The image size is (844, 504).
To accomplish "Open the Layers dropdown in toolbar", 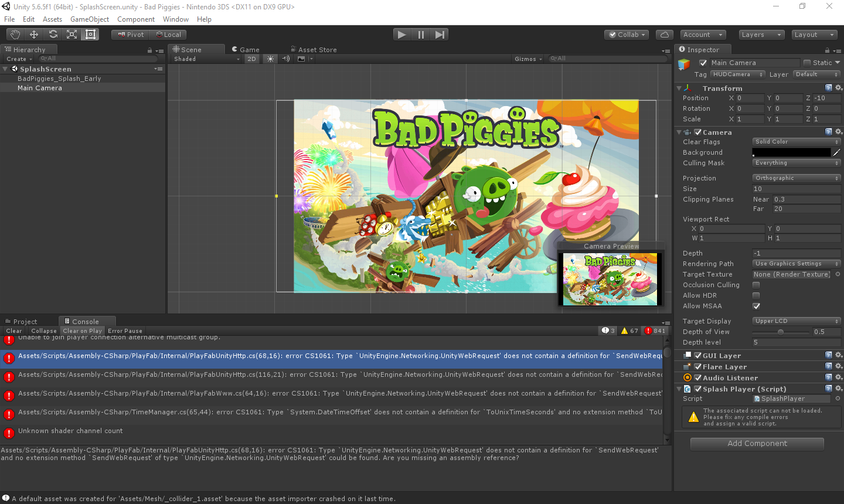I will click(761, 35).
